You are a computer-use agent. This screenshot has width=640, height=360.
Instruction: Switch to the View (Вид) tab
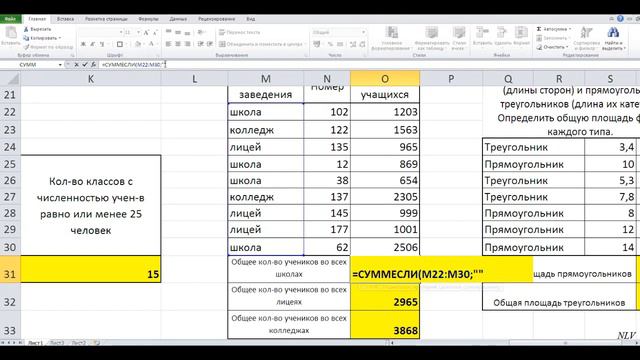(x=251, y=19)
